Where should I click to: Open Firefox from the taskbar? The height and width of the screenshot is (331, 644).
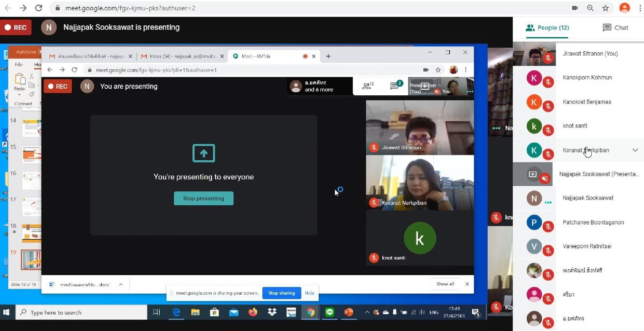click(253, 312)
